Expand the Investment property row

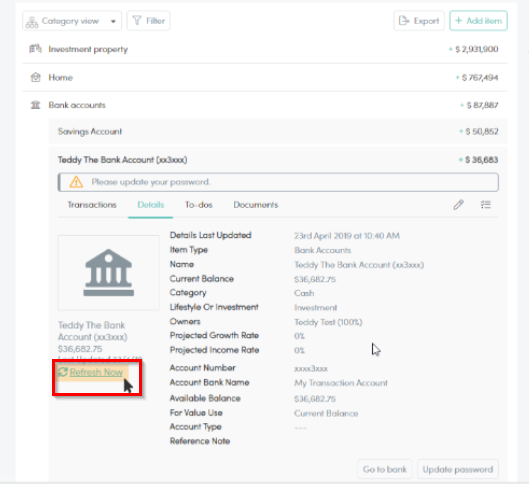point(265,49)
